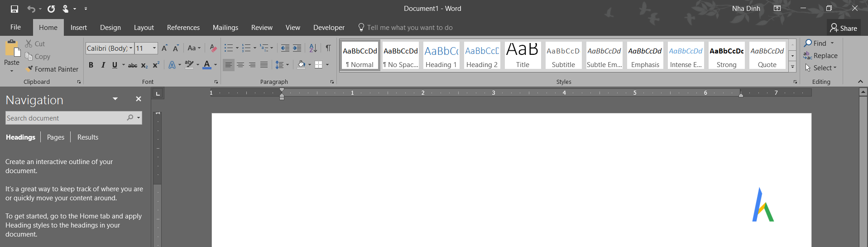The image size is (868, 247).
Task: Open the Numbering list dropdown arrow
Action: click(254, 48)
